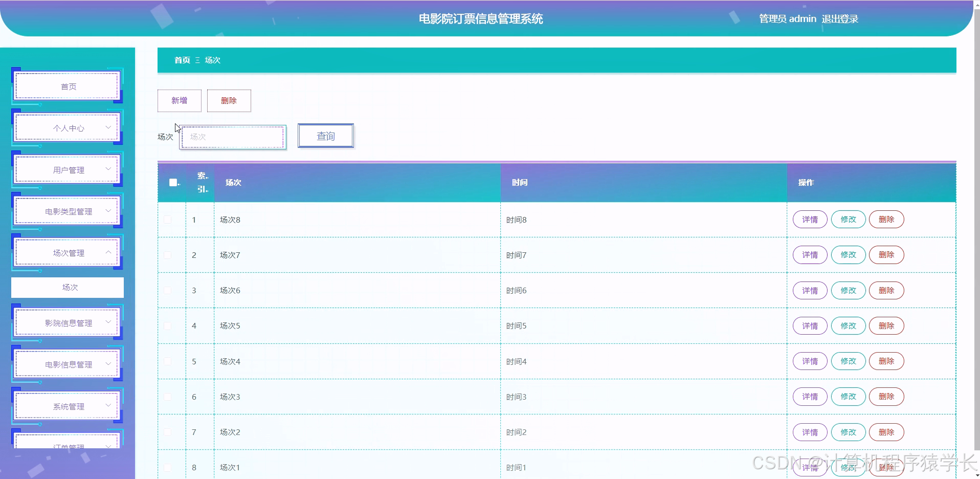Check the box for row 场次5

tap(167, 325)
